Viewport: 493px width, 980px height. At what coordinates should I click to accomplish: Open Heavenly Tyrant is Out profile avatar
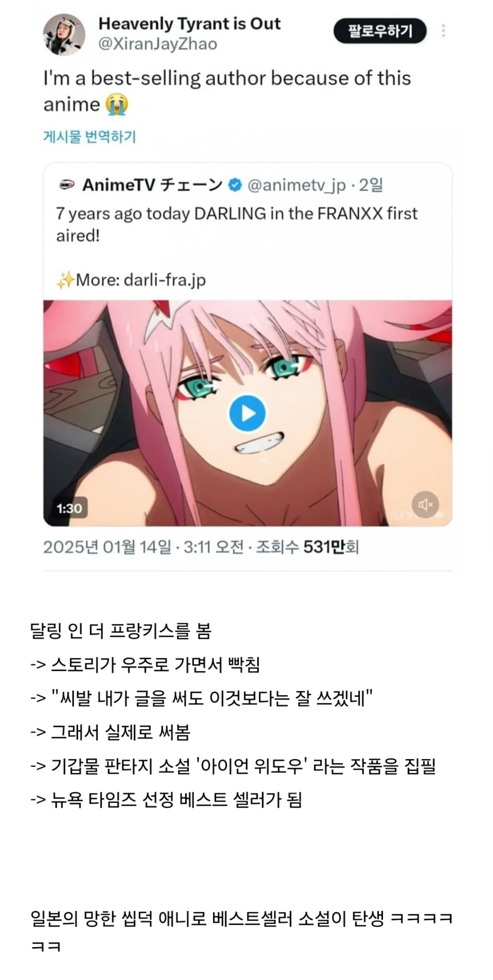pyautogui.click(x=64, y=34)
